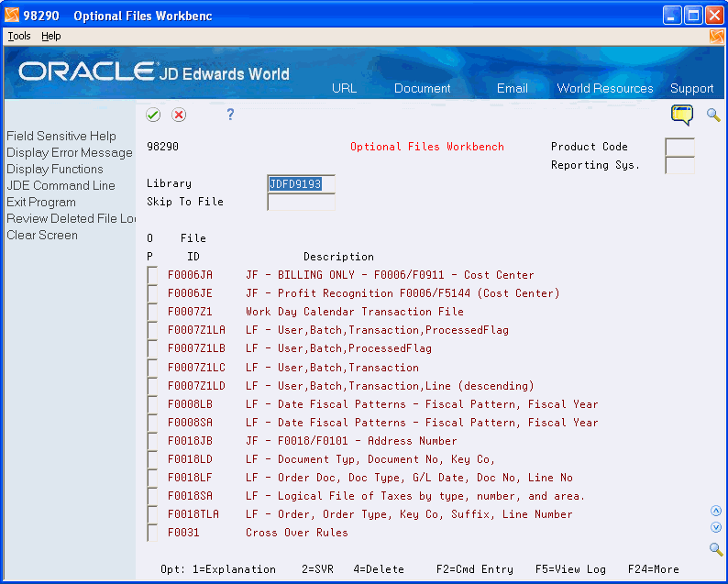Image resolution: width=728 pixels, height=584 pixels.
Task: Click option box for F0031
Action: click(152, 533)
